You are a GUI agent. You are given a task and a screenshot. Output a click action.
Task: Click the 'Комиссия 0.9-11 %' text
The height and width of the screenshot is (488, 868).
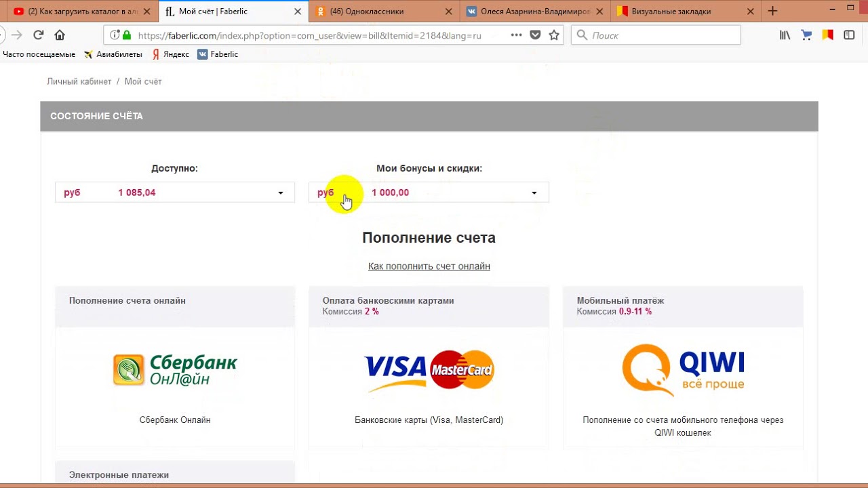(614, 312)
